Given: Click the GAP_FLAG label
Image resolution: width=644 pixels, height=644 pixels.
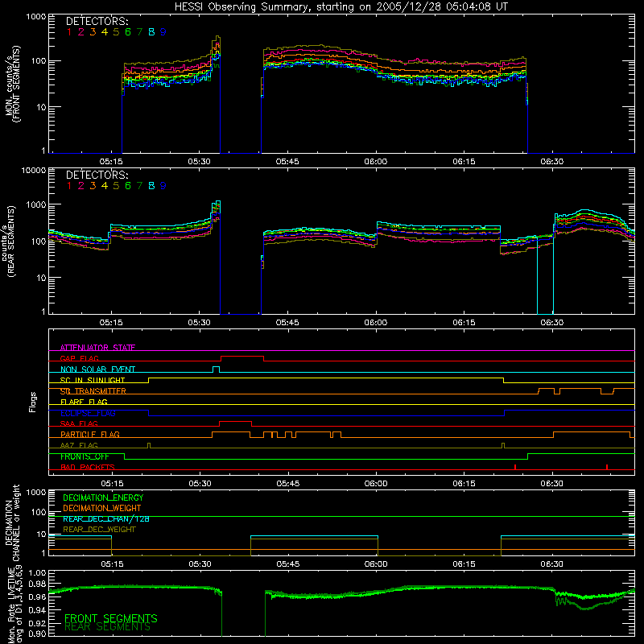Looking at the screenshot, I should [x=79, y=358].
